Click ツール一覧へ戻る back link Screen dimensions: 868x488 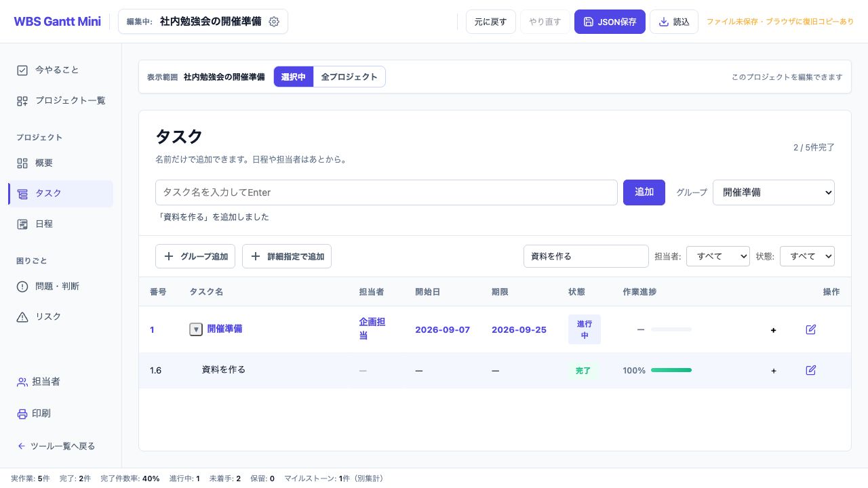56,446
